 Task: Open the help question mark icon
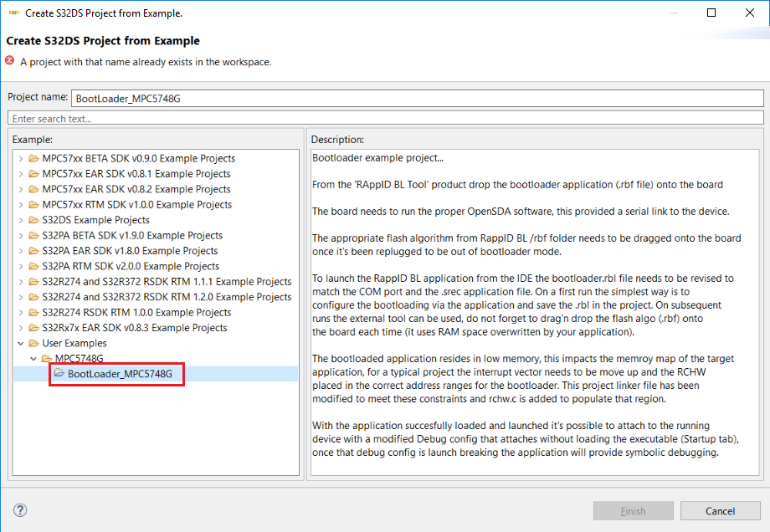pyautogui.click(x=20, y=510)
